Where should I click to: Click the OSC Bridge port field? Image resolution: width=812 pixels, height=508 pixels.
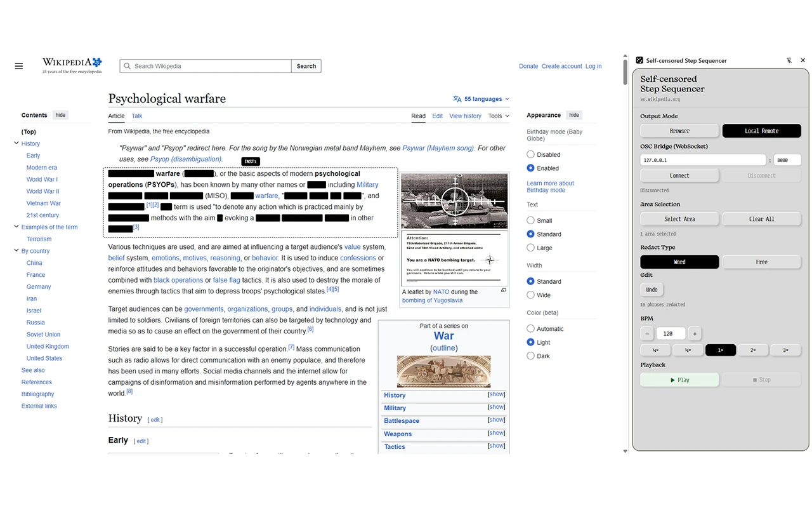pos(787,160)
